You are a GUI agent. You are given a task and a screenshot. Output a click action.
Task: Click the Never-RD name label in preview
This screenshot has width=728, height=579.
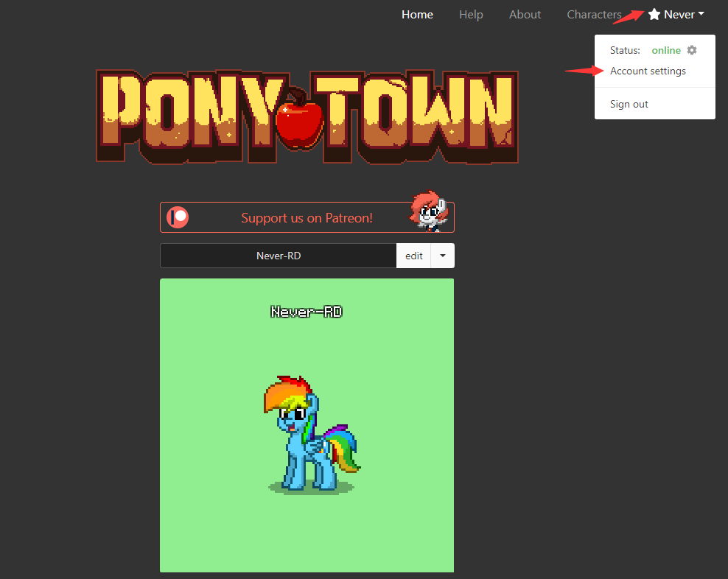click(307, 312)
